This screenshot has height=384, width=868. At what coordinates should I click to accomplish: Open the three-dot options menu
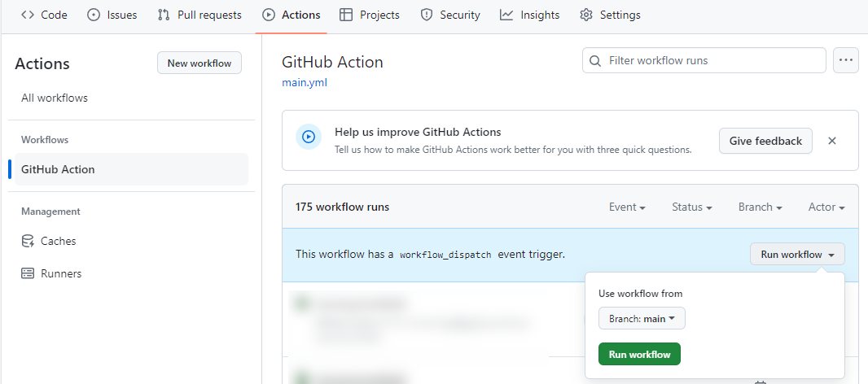click(846, 60)
